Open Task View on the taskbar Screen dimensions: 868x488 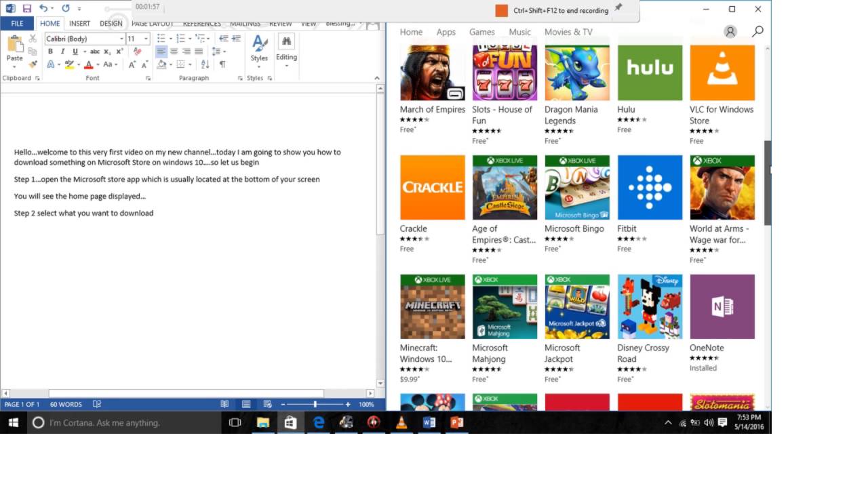pyautogui.click(x=235, y=422)
